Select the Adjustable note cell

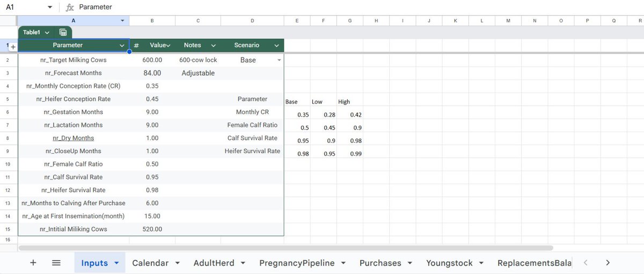coord(198,73)
